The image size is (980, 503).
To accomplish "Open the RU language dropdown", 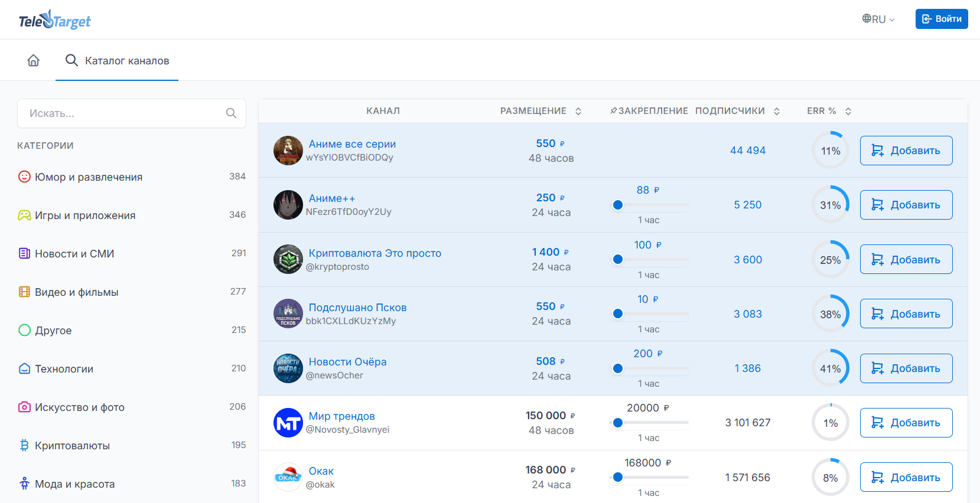I will 878,19.
